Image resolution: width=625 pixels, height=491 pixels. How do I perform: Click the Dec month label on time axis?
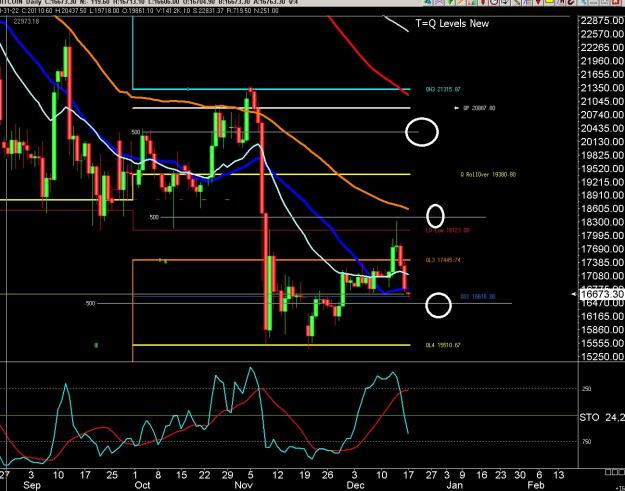[x=355, y=485]
